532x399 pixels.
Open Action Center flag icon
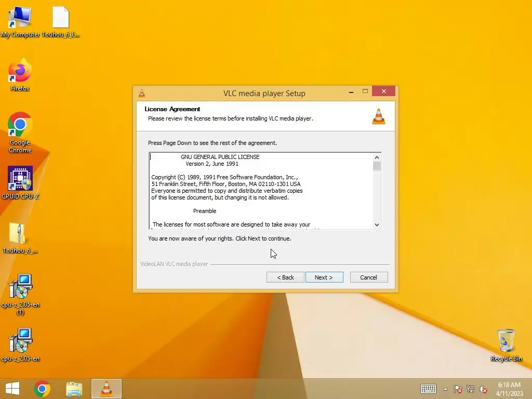(x=458, y=389)
